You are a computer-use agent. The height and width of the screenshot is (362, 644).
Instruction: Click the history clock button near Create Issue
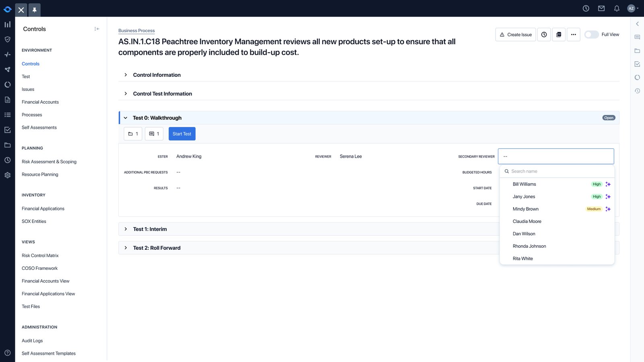tap(544, 35)
